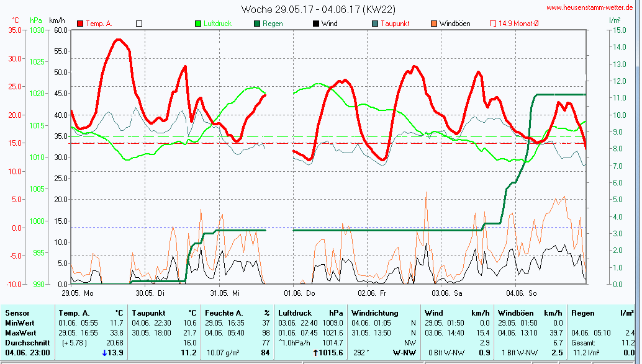Click the 14.9 Monat-Ø legend bracket marker

point(493,24)
